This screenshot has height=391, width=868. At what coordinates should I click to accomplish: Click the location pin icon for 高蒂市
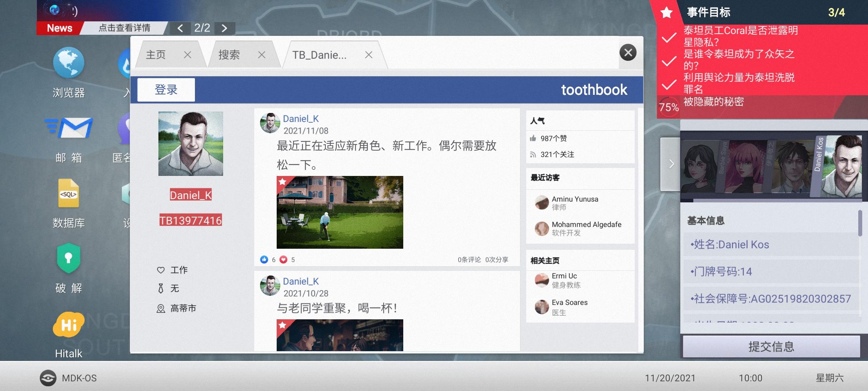click(161, 308)
